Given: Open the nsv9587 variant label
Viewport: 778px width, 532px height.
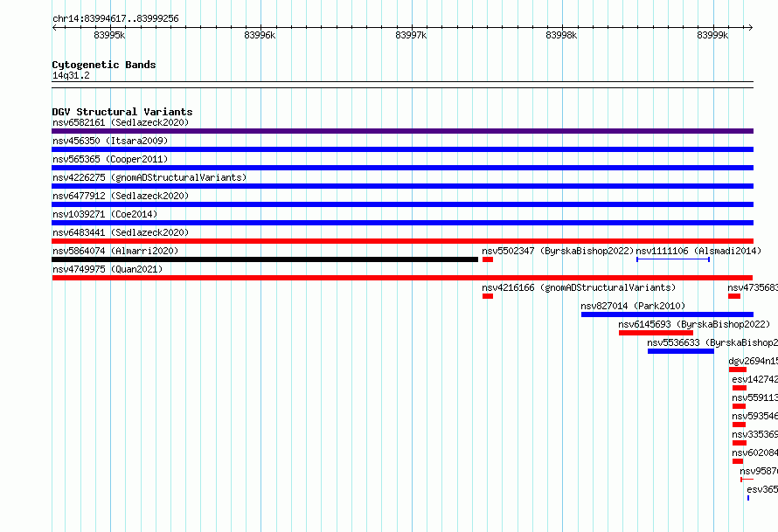Looking at the screenshot, I should point(759,471).
